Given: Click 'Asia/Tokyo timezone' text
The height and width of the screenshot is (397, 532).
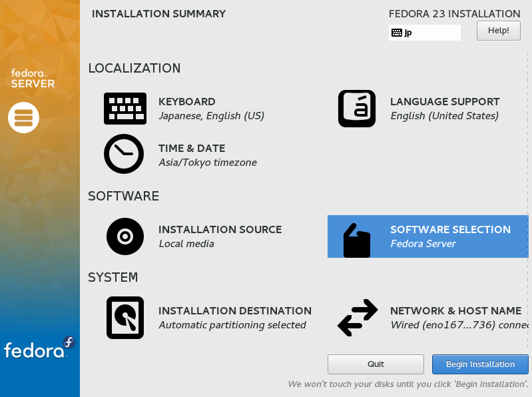Looking at the screenshot, I should tap(208, 163).
